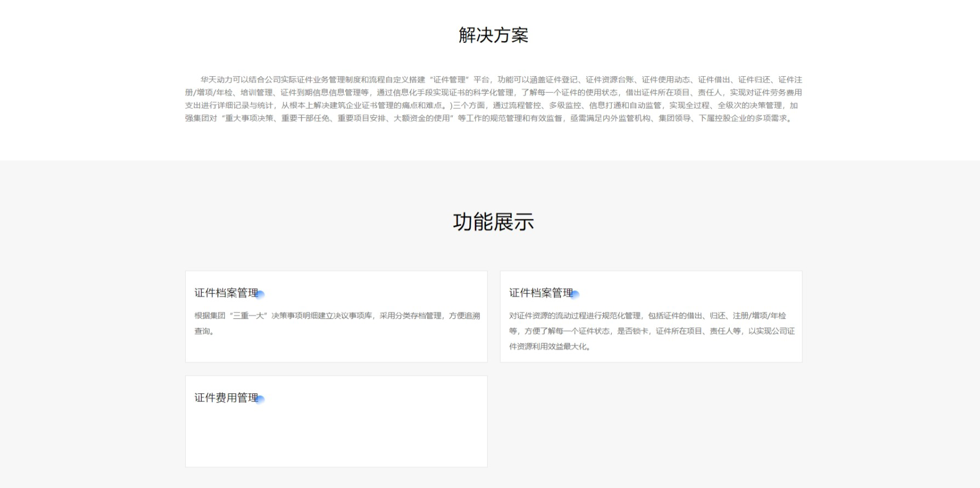The height and width of the screenshot is (488, 980).
Task: Click the 查询。 text in the first card
Action: click(x=204, y=331)
